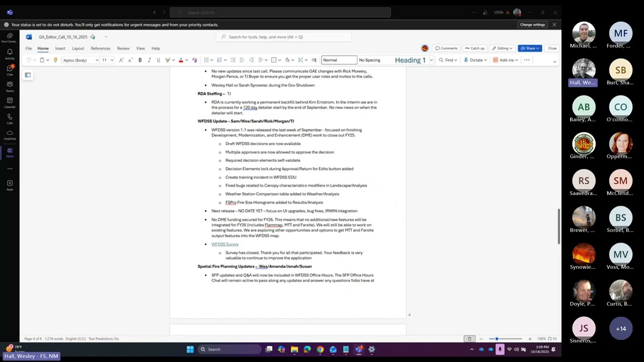Apply bulleted list
The image size is (644, 362).
coord(206,60)
